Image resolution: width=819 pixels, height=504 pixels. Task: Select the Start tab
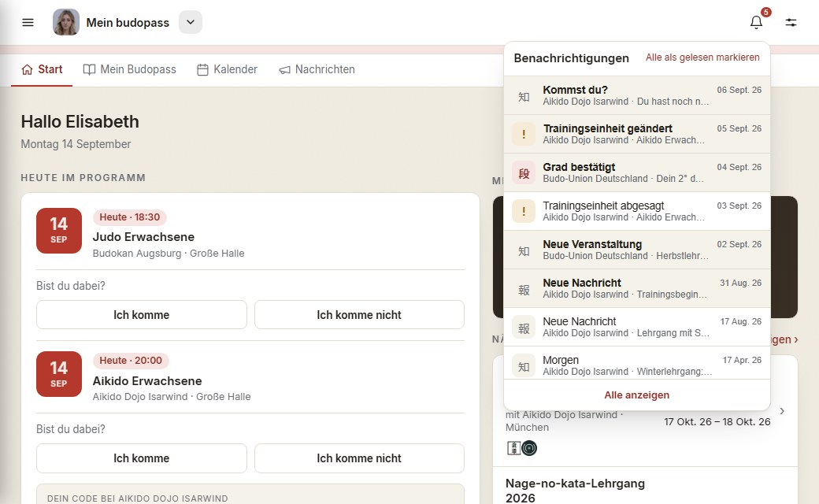click(42, 69)
